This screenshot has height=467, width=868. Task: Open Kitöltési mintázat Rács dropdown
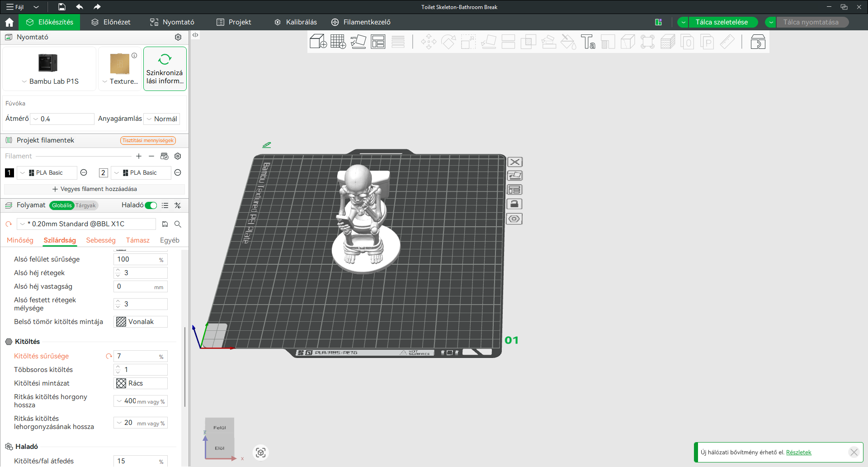(x=141, y=383)
